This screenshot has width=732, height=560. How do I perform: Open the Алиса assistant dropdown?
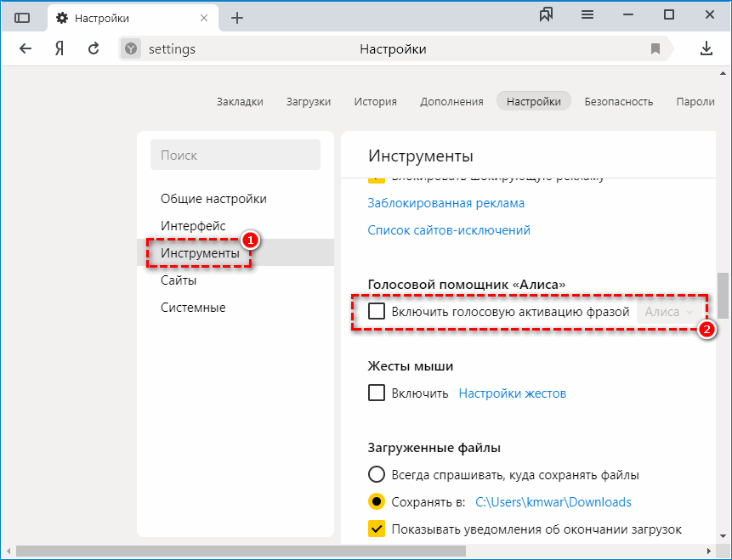click(x=668, y=311)
